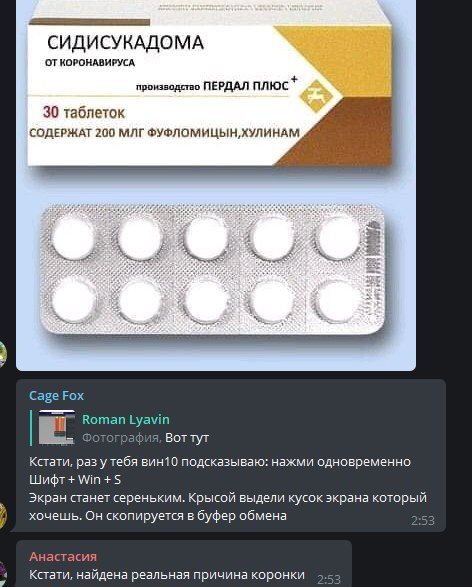Select Анастасия's message about 'причина коронки'
Viewport: 472px width, 587px height.
pyautogui.click(x=167, y=574)
